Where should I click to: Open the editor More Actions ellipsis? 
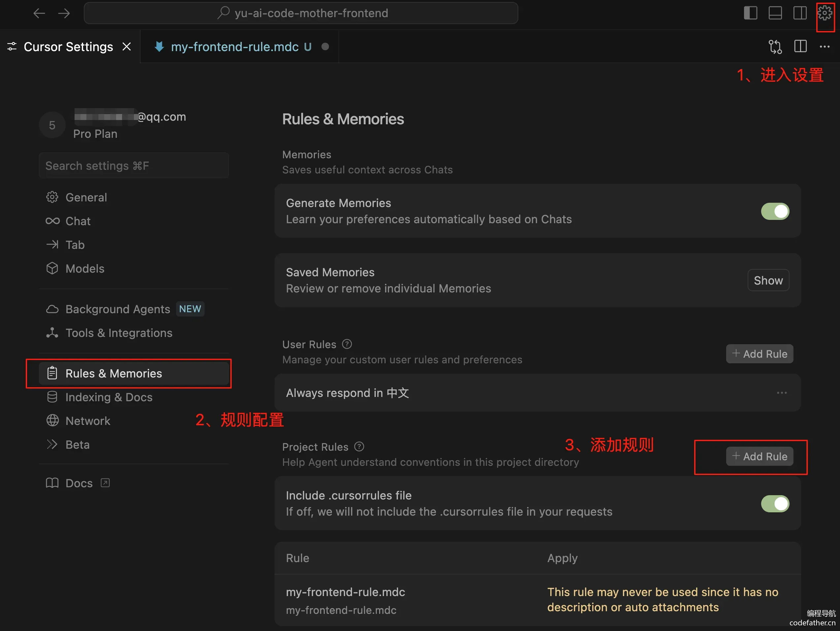click(x=824, y=47)
